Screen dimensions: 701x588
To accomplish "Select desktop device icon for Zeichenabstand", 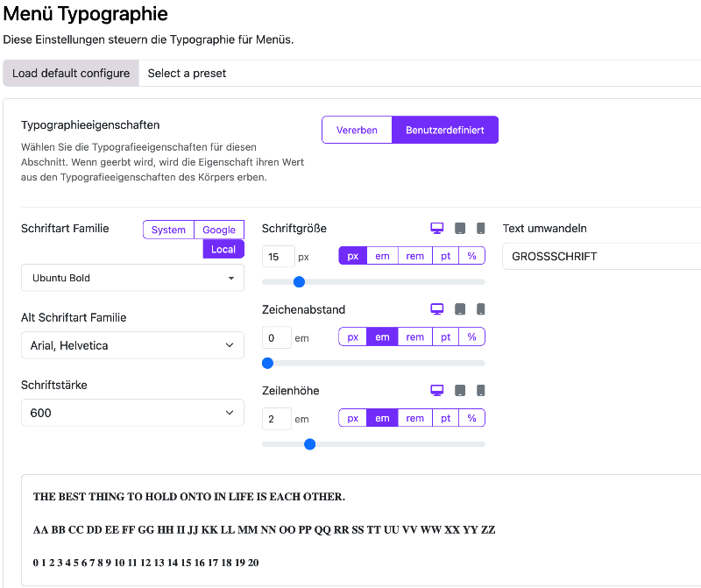I will 437,309.
